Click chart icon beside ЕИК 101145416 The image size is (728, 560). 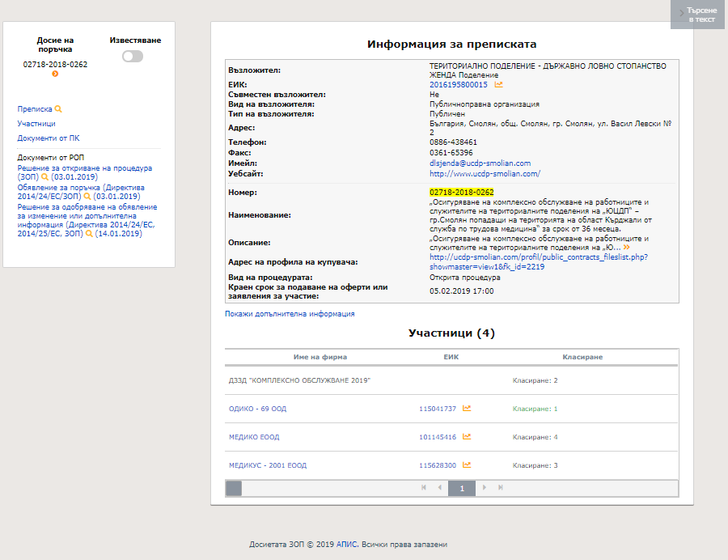pyautogui.click(x=467, y=437)
